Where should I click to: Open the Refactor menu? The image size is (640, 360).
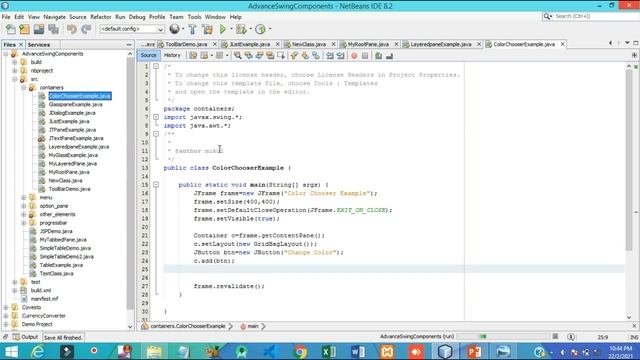click(x=100, y=17)
